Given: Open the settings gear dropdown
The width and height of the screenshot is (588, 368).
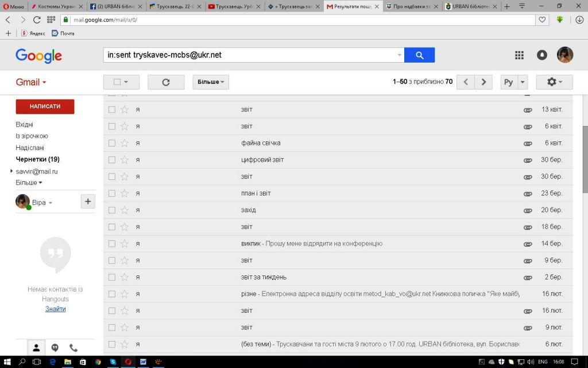Looking at the screenshot, I should point(554,82).
